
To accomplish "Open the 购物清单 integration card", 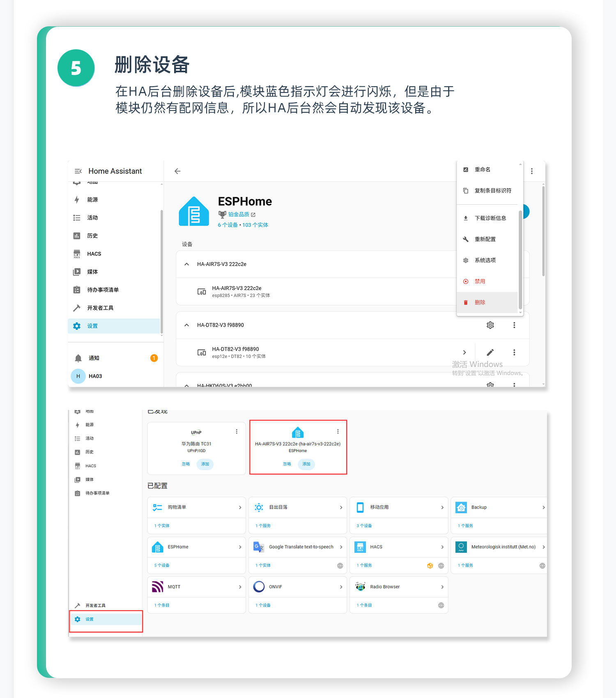I will coord(197,507).
